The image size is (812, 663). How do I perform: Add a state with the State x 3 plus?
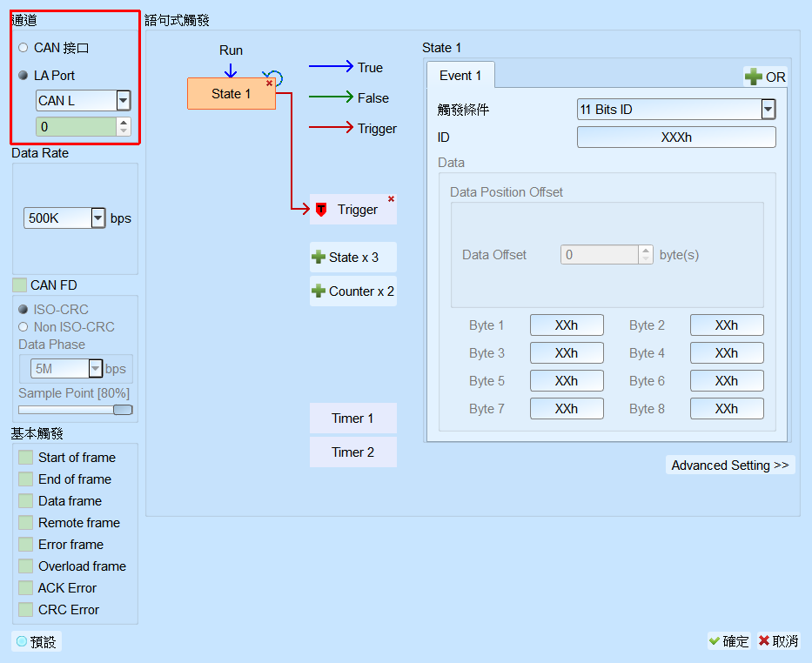pyautogui.click(x=318, y=258)
